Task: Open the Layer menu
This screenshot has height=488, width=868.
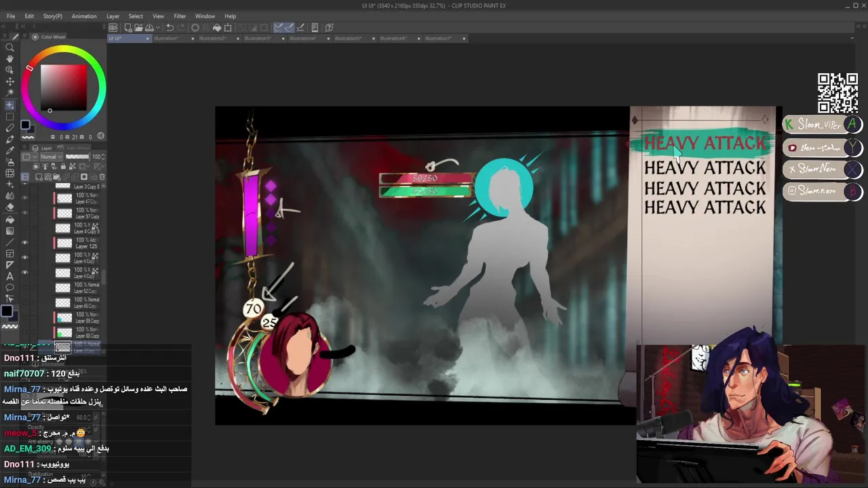Action: [x=113, y=16]
